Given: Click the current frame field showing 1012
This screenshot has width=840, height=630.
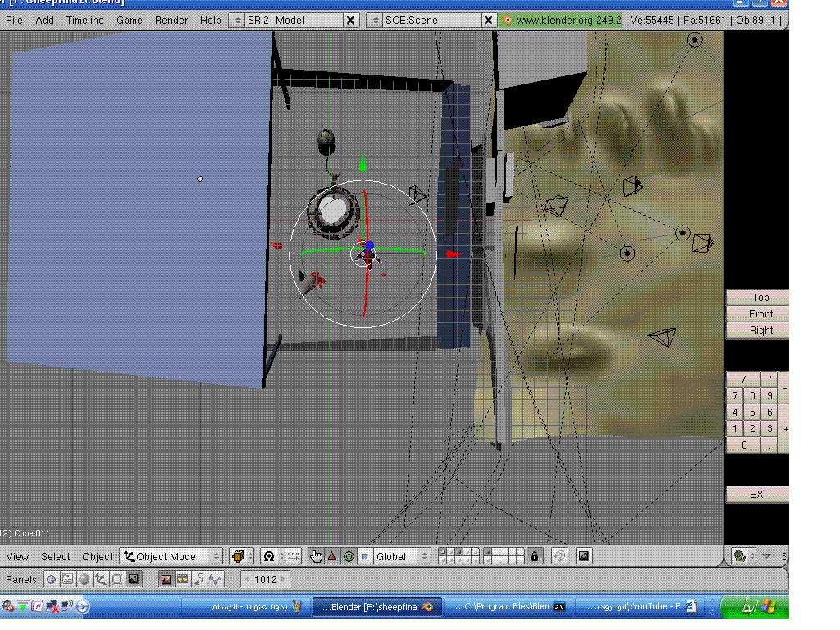Looking at the screenshot, I should coord(265,579).
